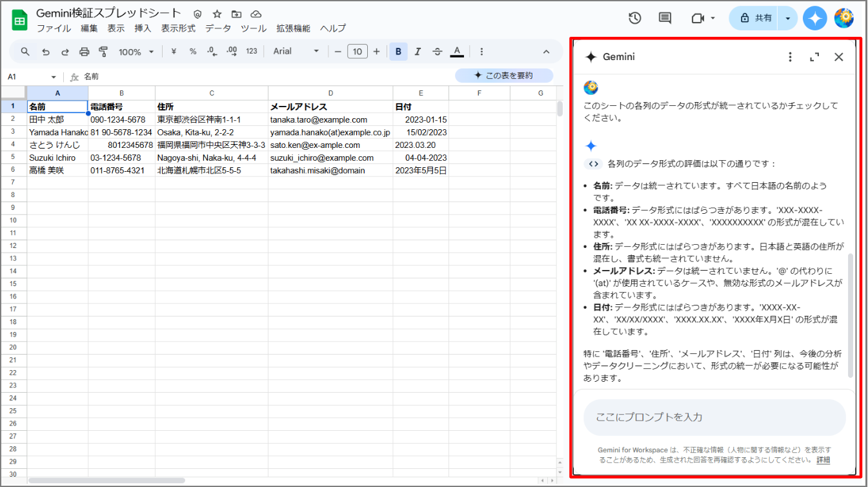Click the sheet horizontal scrollbar
The width and height of the screenshot is (868, 487).
point(106,481)
